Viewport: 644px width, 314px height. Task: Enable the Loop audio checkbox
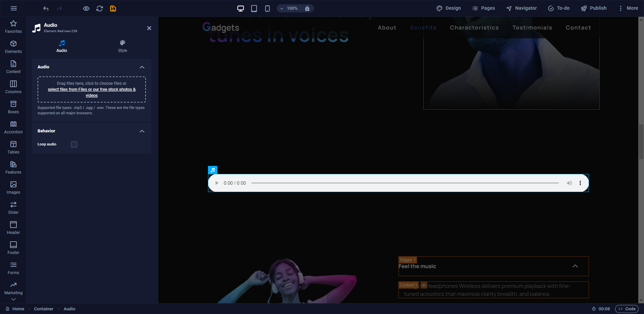click(x=74, y=144)
